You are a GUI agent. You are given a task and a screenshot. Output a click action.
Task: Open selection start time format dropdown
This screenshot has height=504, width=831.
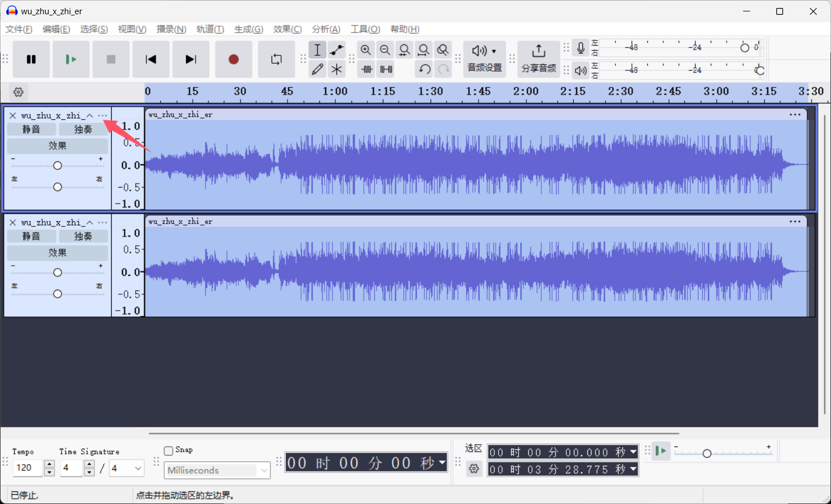pos(633,452)
